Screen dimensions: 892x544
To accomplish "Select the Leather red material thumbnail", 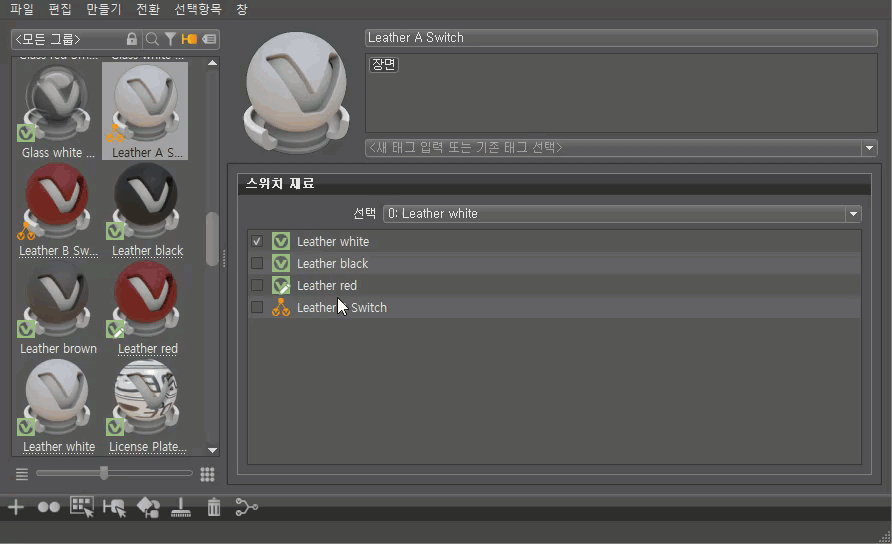I will pos(147,308).
